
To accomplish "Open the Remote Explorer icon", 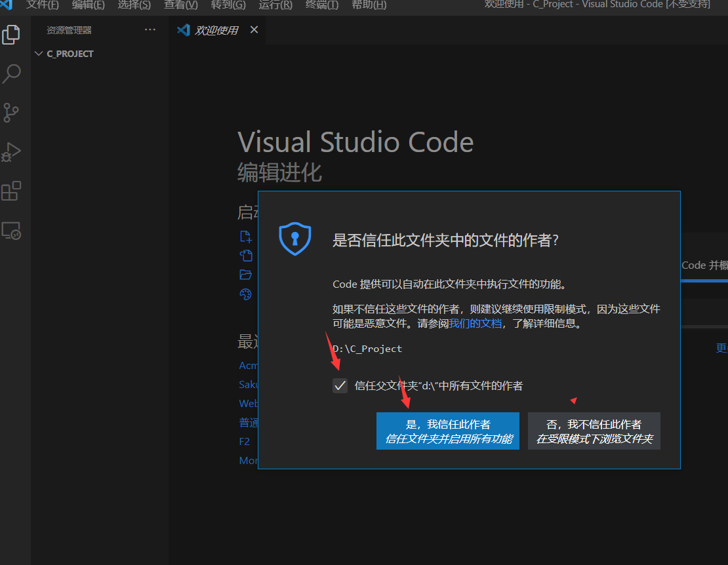I will pos(11,231).
